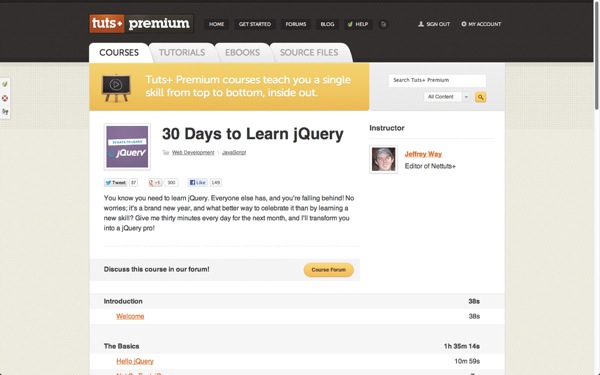Screen dimensions: 600x375
Task: Click the bottom icon in left sidebar widget
Action: coord(5,112)
